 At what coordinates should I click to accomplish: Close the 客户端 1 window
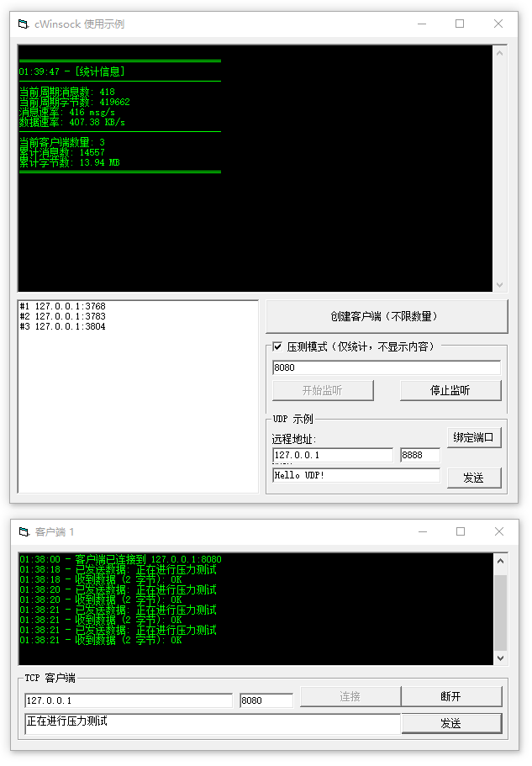[498, 532]
